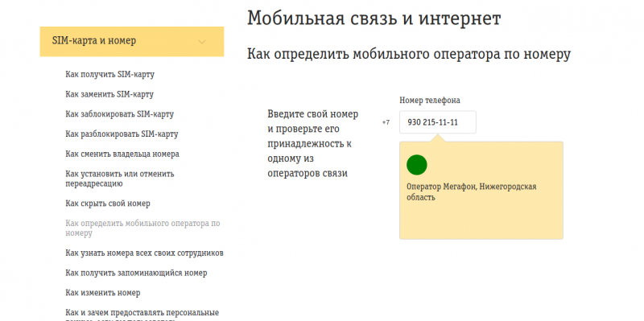
Task: Open Как узнать номера всех своих сотрудников
Action: 144,253
